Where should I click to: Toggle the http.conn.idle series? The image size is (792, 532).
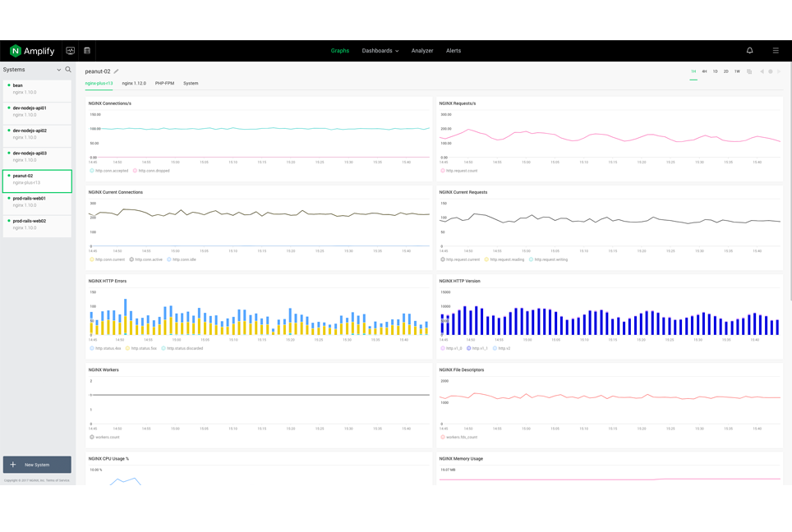click(x=182, y=259)
